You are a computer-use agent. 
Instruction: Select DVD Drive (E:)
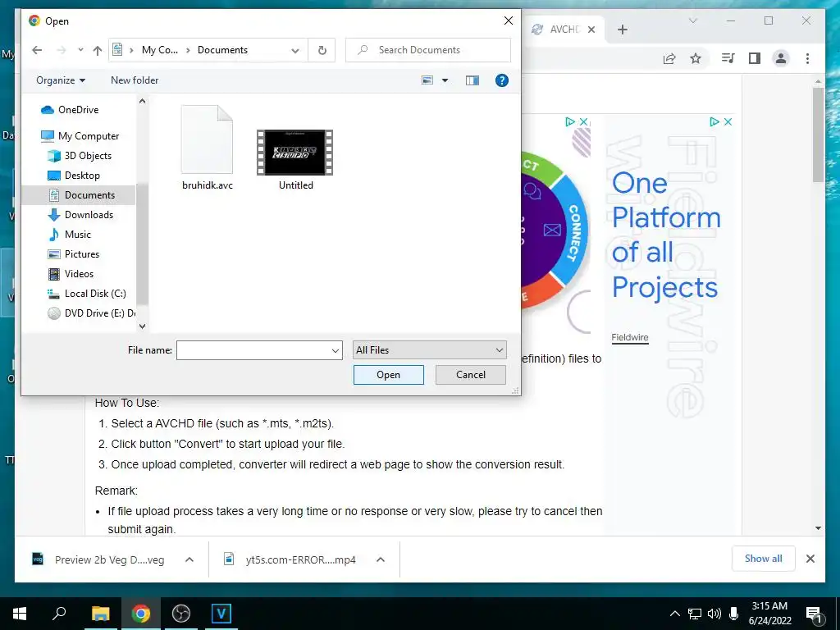(99, 313)
